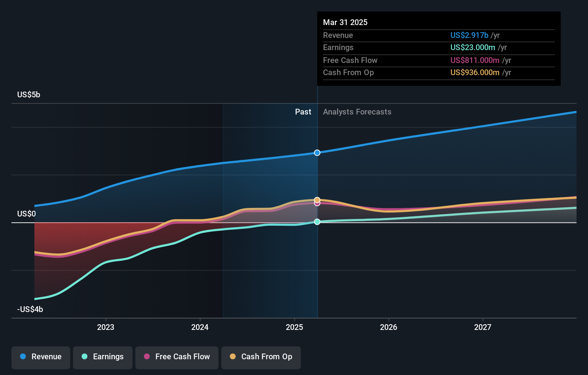Click the 2023 x-axis label

(x=106, y=327)
